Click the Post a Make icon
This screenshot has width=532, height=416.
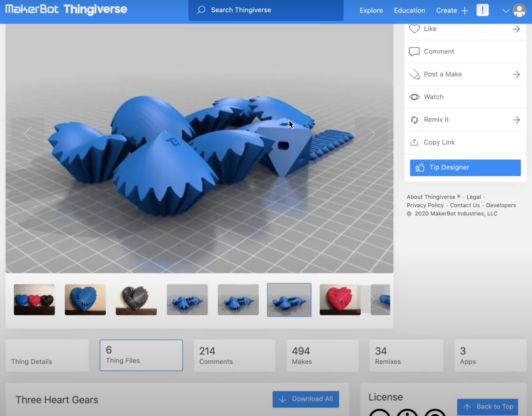tap(414, 74)
